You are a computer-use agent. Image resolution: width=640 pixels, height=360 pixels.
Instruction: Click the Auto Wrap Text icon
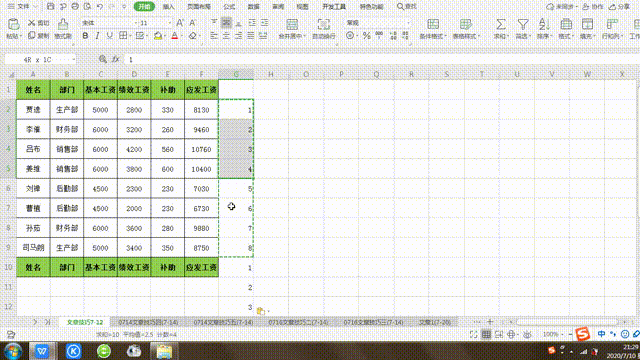click(324, 24)
